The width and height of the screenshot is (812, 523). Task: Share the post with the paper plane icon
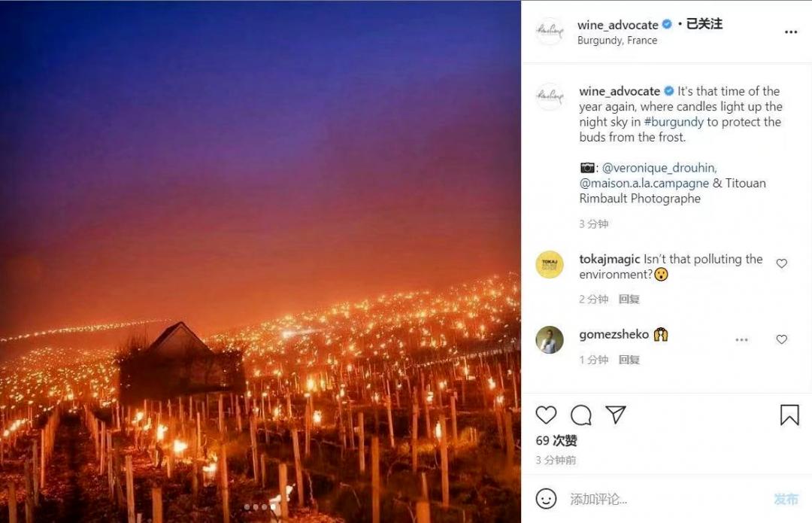point(616,415)
